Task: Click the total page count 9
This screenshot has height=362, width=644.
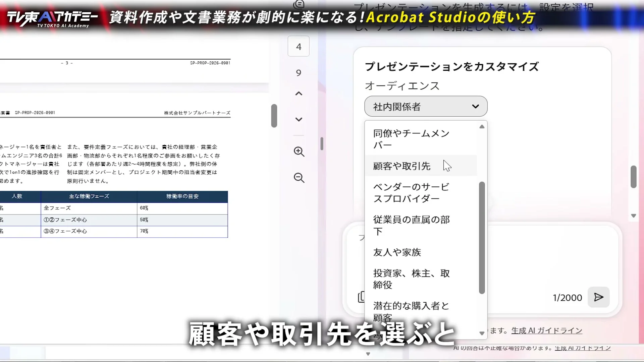Action: [299, 73]
